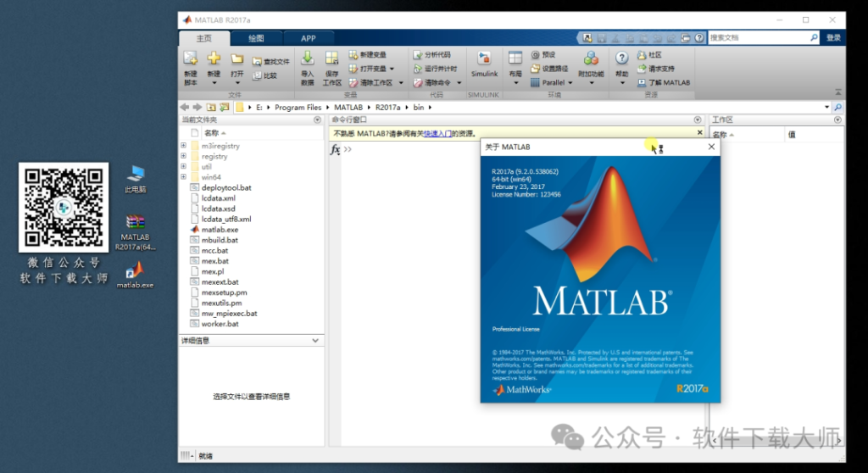Click Analyze Code (分析代码)
This screenshot has height=473, width=868.
tap(431, 55)
